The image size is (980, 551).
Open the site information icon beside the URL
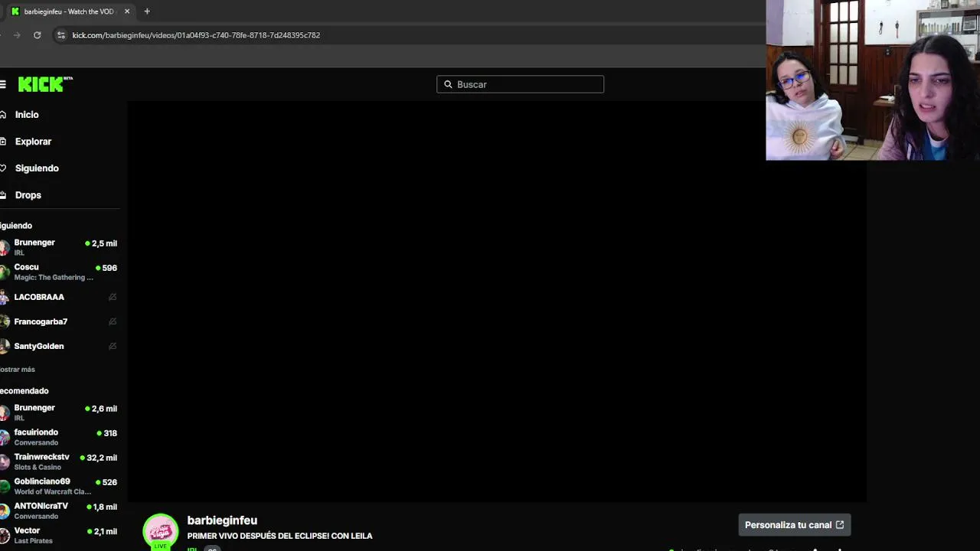[x=61, y=35]
